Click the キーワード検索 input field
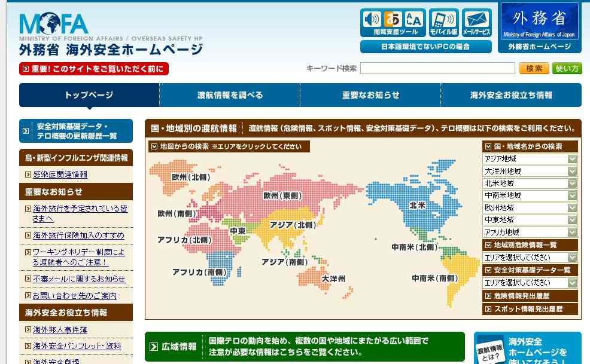The width and height of the screenshot is (590, 364). pyautogui.click(x=437, y=69)
